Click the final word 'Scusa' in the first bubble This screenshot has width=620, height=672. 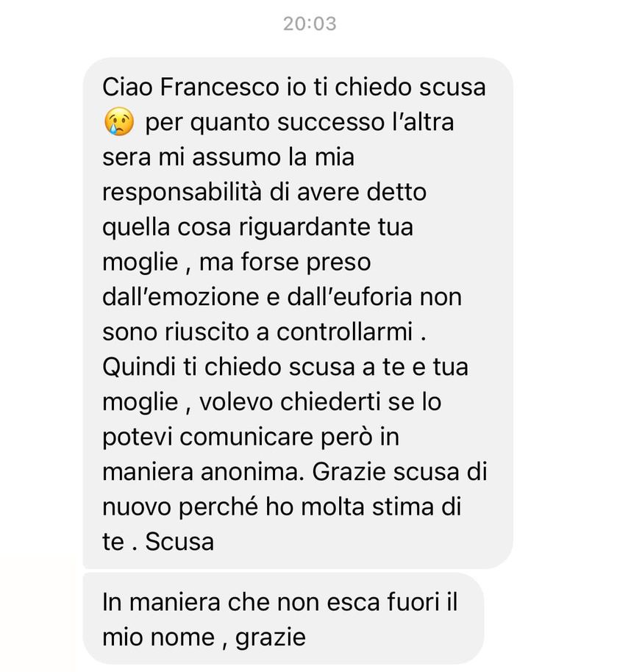[x=179, y=542]
